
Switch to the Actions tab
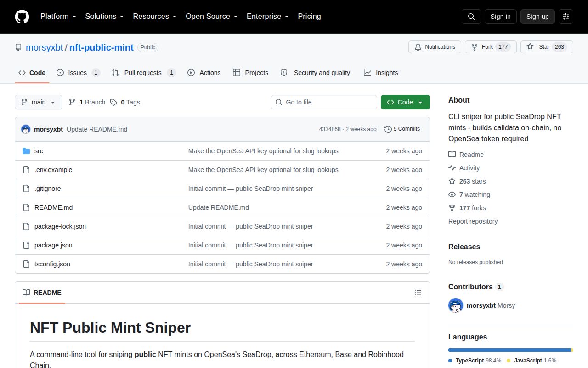click(x=204, y=73)
